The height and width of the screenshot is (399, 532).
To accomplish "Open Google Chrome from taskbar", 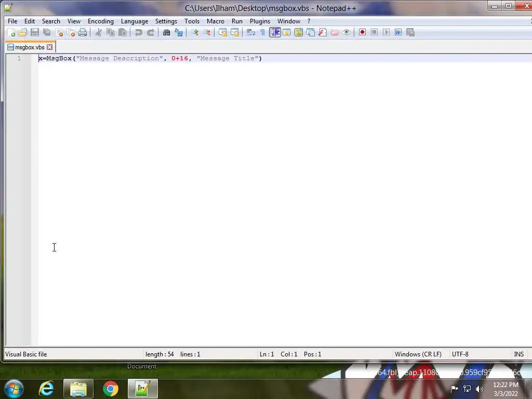I will (111, 389).
